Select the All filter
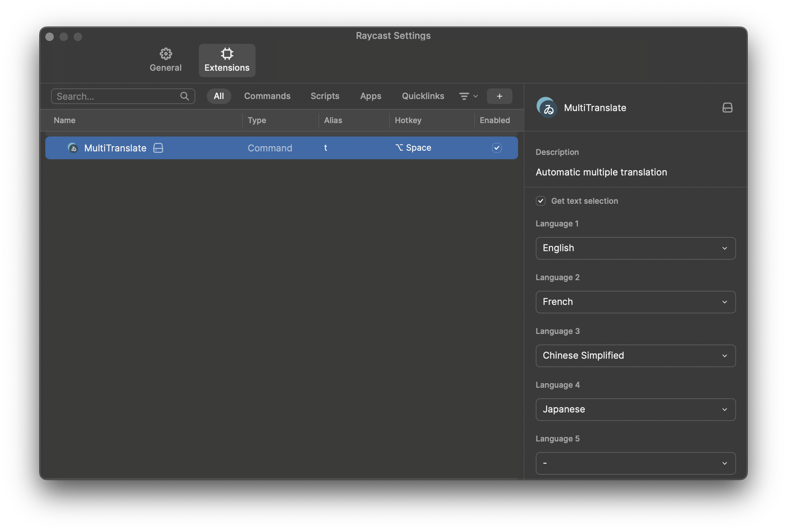The image size is (787, 532). tap(219, 96)
